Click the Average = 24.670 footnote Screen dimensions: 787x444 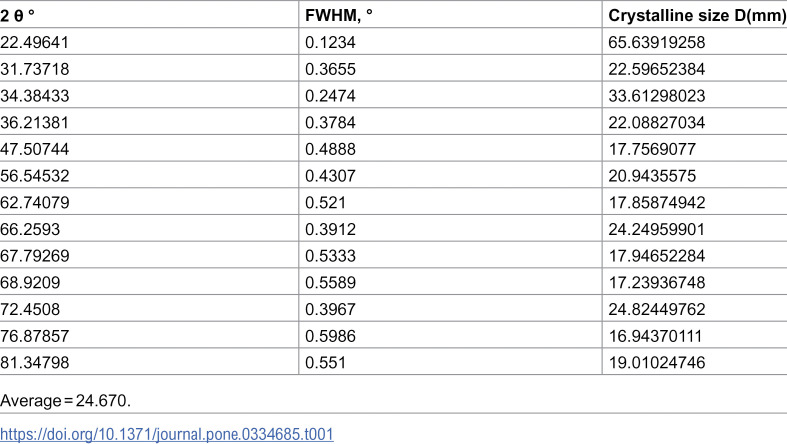[65, 400]
